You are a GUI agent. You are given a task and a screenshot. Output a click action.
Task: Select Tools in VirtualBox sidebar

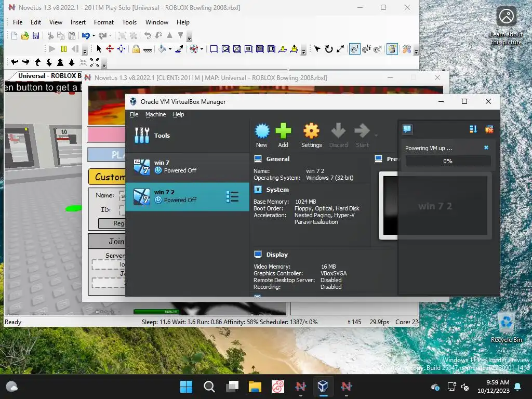187,136
